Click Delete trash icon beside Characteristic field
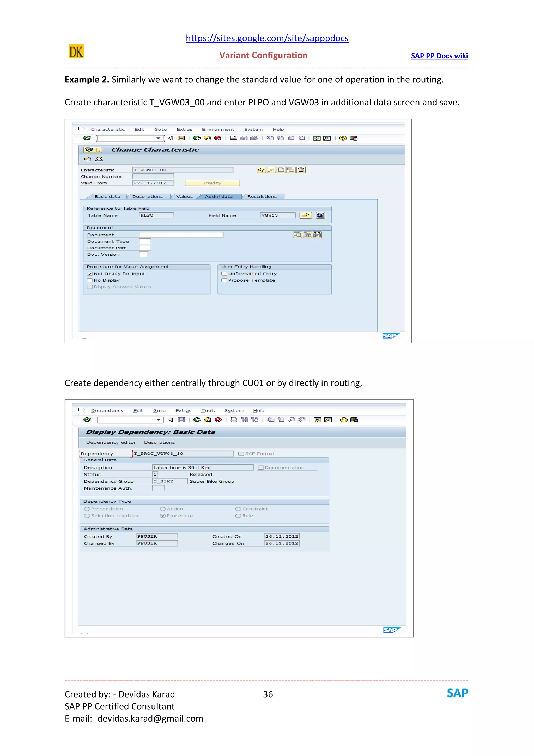 [x=301, y=170]
